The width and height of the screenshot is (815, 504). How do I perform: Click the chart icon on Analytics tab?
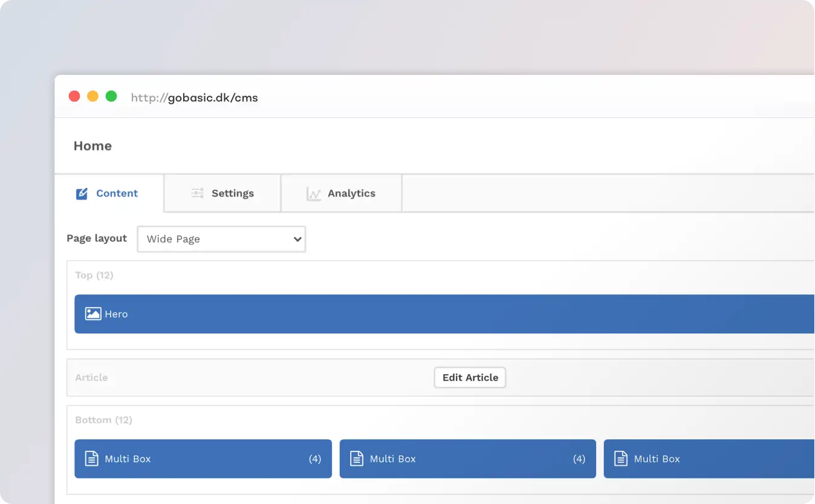coord(313,193)
